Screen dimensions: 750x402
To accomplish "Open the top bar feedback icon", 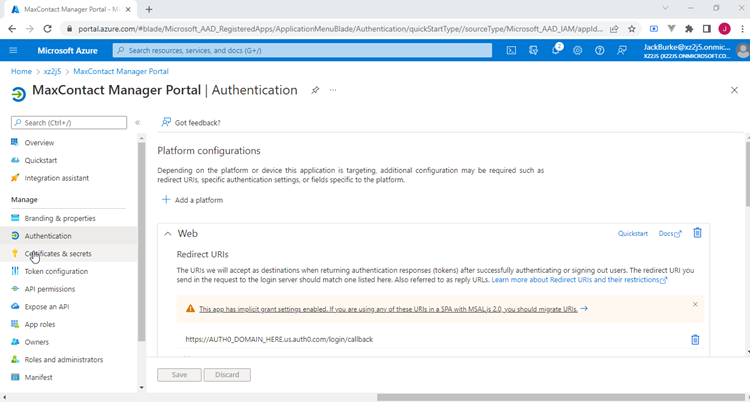I will tap(621, 50).
